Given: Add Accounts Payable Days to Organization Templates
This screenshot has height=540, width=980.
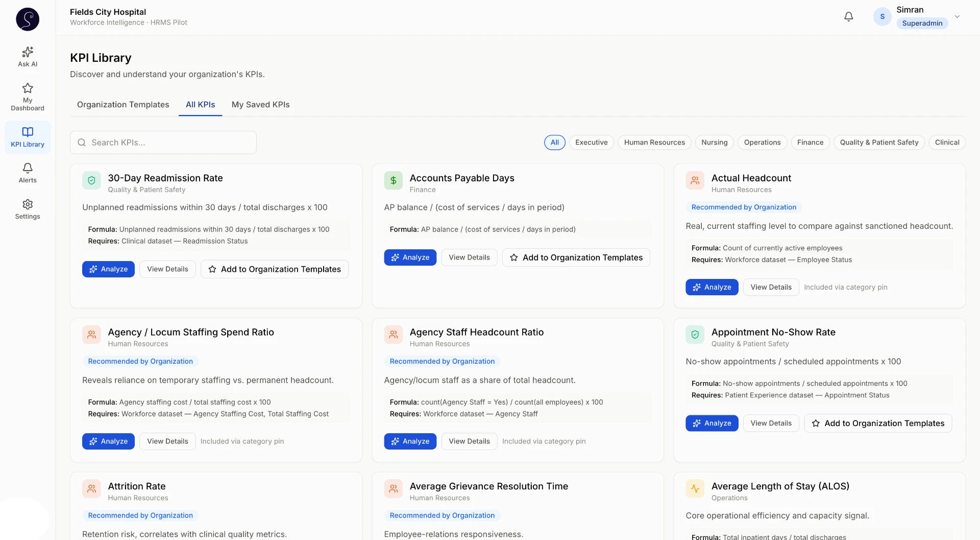Looking at the screenshot, I should point(576,257).
